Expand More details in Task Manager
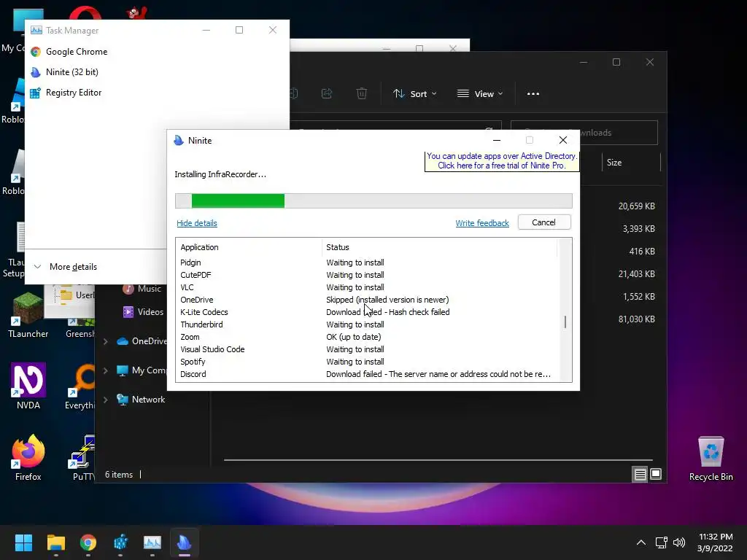This screenshot has height=560, width=747. click(x=66, y=267)
